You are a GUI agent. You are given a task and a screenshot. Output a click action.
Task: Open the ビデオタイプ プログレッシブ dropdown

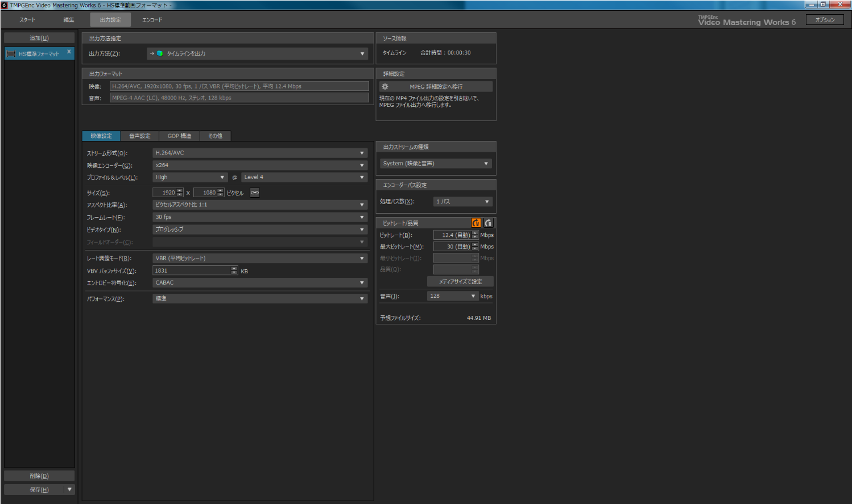(x=260, y=230)
